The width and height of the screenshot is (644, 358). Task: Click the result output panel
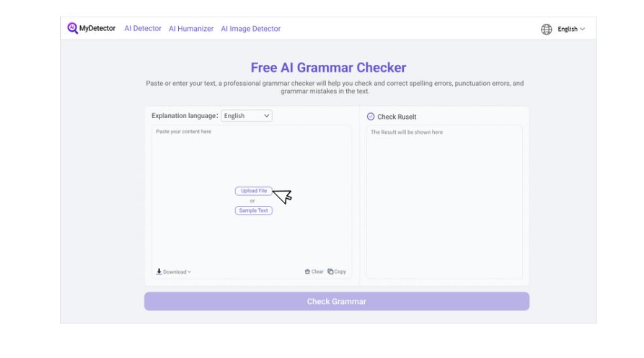(x=444, y=202)
